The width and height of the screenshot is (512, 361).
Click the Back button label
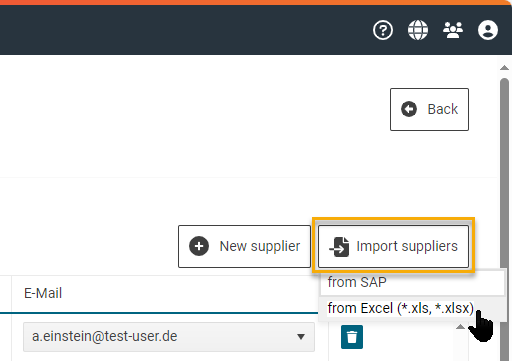442,109
